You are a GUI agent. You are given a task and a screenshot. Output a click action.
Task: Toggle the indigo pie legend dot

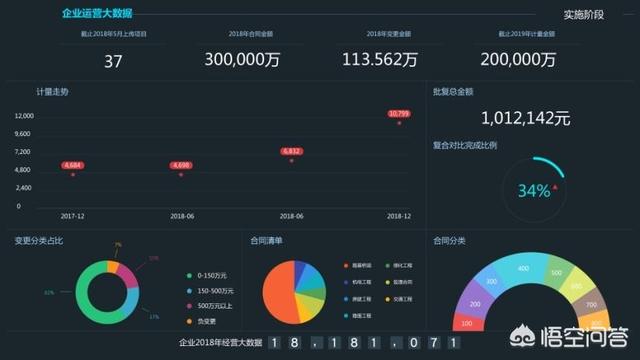346,282
